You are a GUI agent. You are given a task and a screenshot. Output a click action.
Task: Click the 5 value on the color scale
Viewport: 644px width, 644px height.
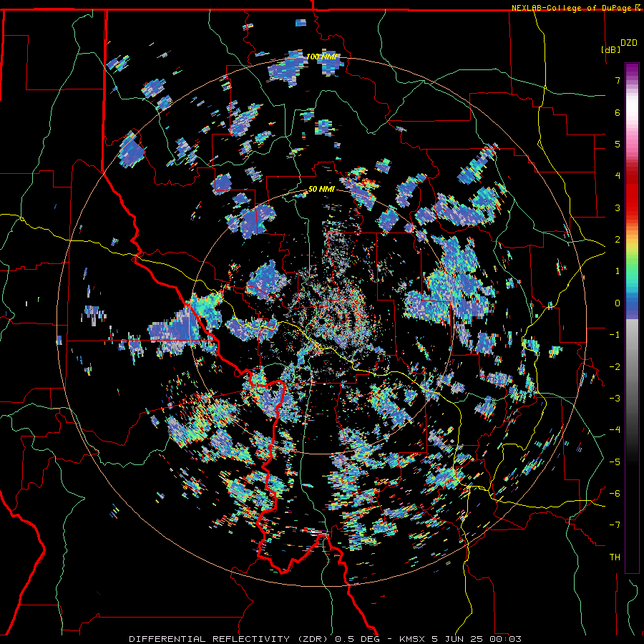618,144
